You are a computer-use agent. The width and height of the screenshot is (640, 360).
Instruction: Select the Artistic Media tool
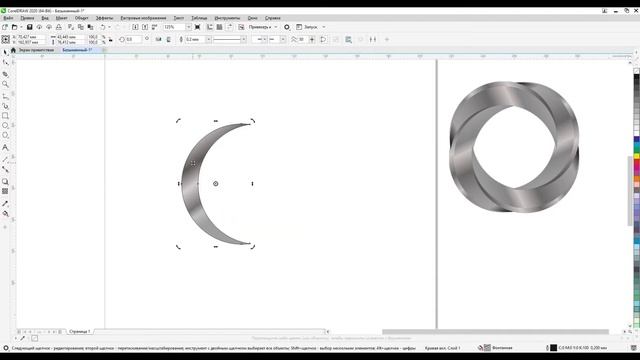click(x=5, y=106)
